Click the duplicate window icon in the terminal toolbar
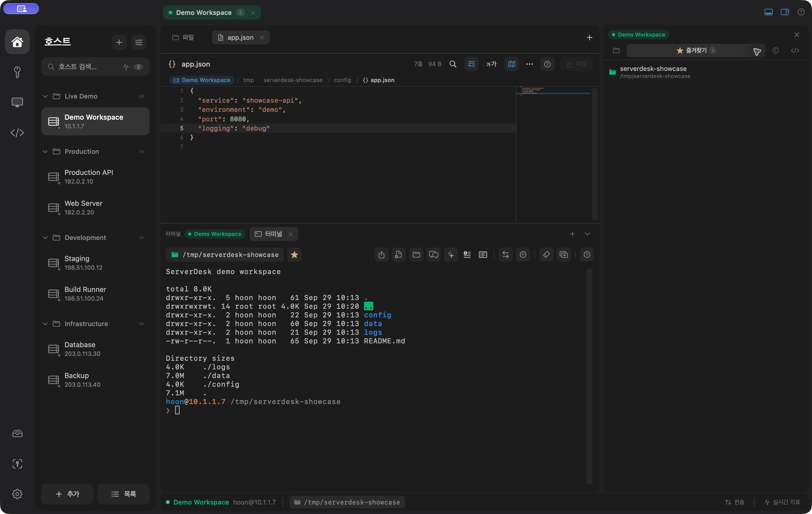This screenshot has width=812, height=514. [564, 255]
